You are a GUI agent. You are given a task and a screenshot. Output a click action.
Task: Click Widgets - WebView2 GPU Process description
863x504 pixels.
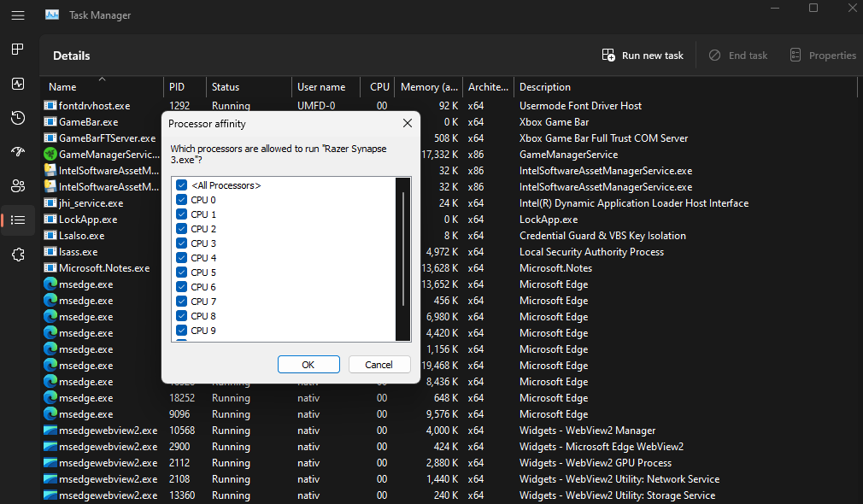click(x=595, y=463)
